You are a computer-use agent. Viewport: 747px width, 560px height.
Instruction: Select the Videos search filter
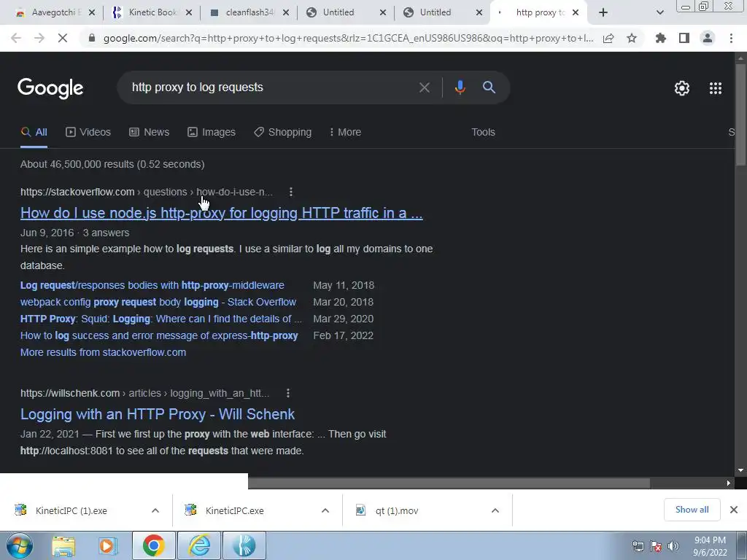88,133
